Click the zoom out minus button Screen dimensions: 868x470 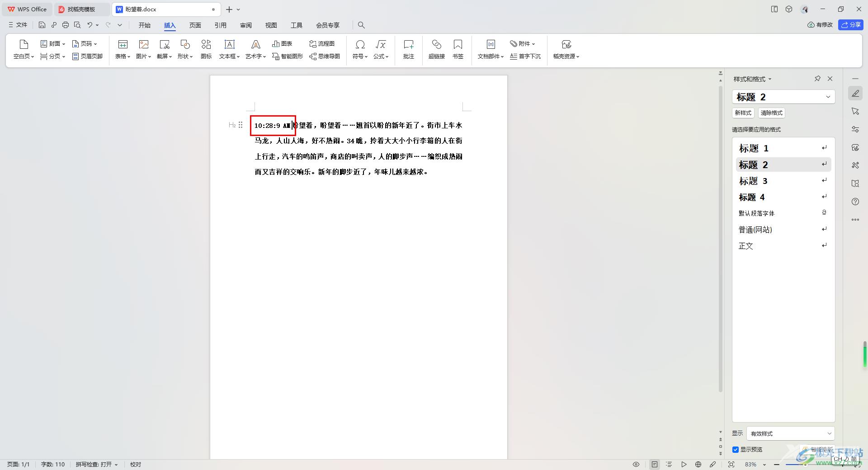777,465
